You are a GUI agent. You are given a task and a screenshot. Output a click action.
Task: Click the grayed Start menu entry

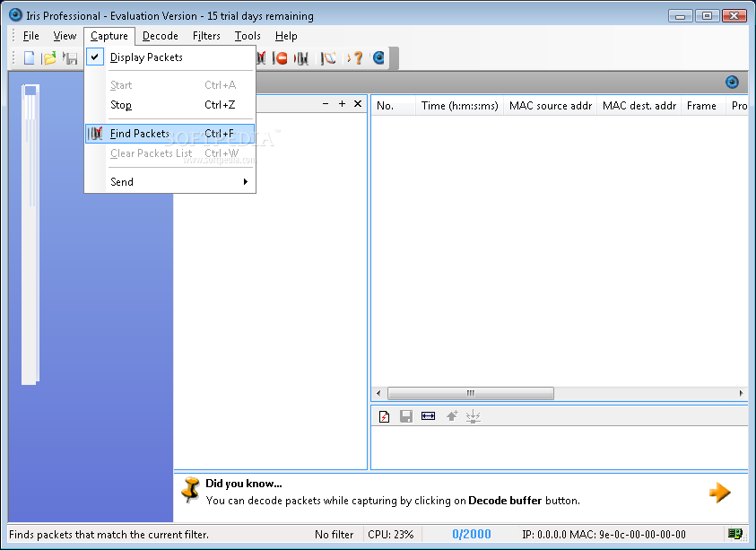[169, 85]
